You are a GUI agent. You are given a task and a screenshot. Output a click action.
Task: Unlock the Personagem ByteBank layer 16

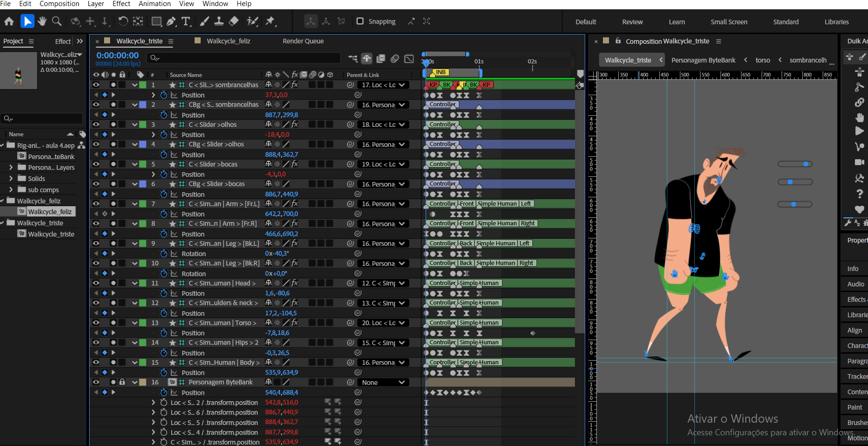pos(122,382)
